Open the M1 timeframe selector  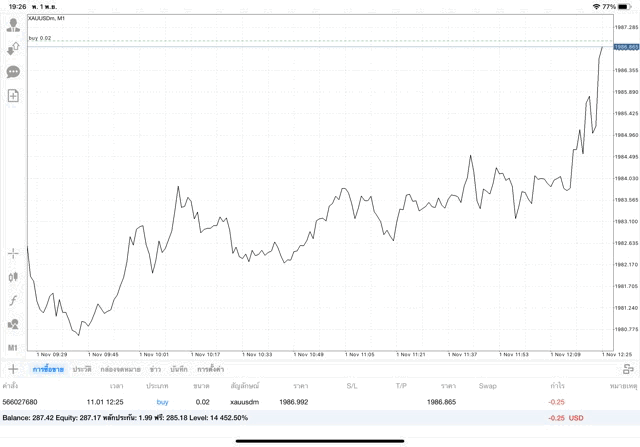(x=13, y=347)
